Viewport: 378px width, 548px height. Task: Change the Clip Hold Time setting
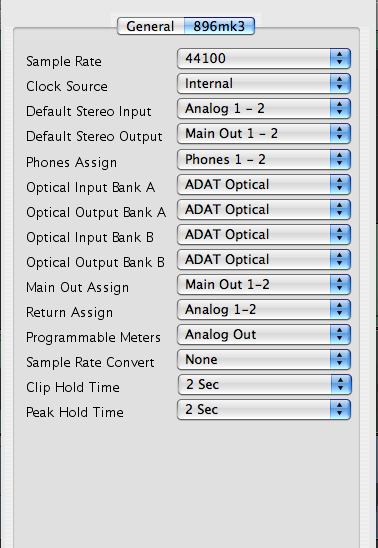[x=264, y=385]
